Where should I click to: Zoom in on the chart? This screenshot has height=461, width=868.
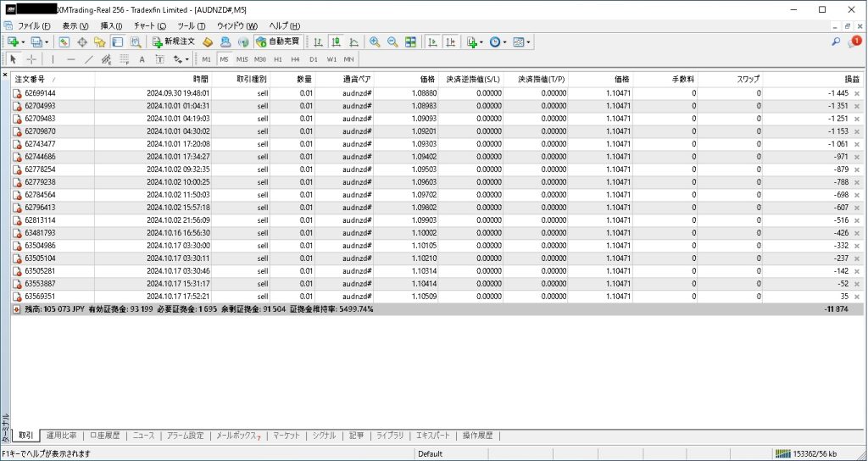(375, 42)
